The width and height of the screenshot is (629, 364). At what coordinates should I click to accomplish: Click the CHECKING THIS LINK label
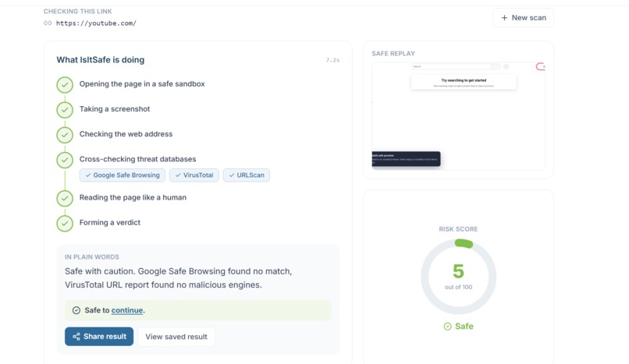(78, 12)
